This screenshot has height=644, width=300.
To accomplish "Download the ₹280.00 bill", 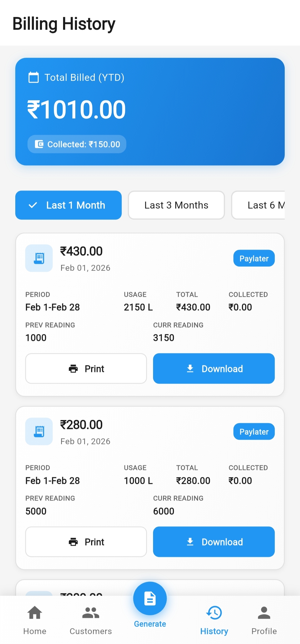I will click(x=214, y=542).
